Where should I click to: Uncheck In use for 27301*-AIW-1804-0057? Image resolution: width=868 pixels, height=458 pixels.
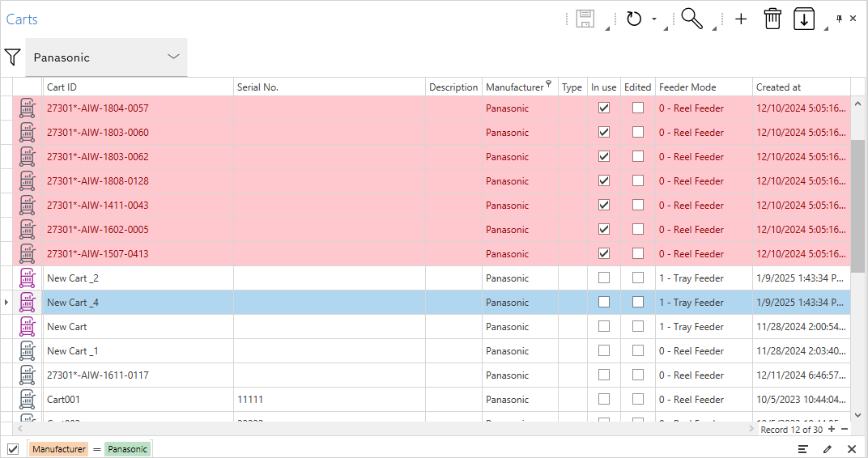click(604, 108)
